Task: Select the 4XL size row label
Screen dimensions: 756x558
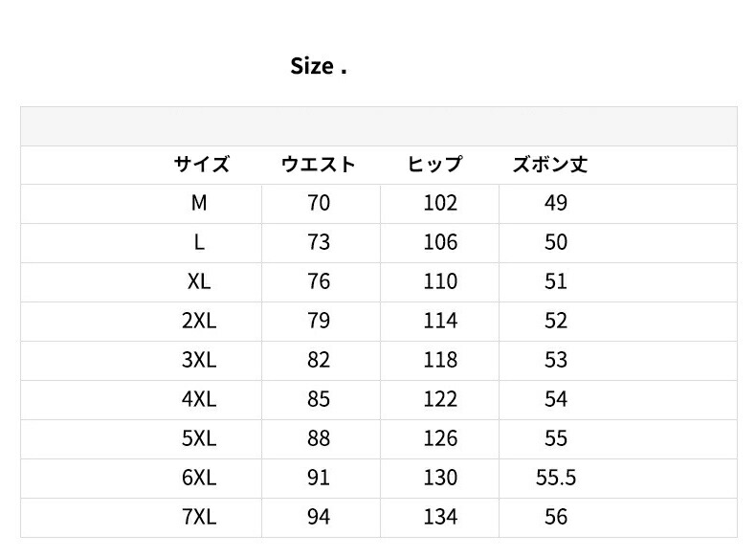Action: tap(199, 399)
